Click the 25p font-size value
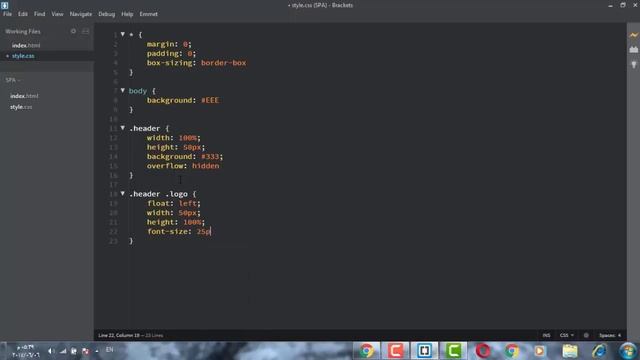 coord(203,231)
